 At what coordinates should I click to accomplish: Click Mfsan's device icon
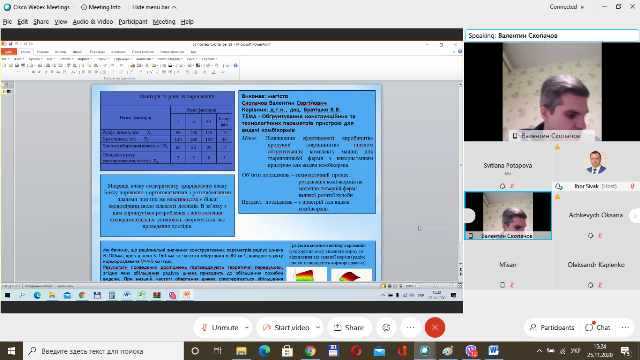[502, 285]
